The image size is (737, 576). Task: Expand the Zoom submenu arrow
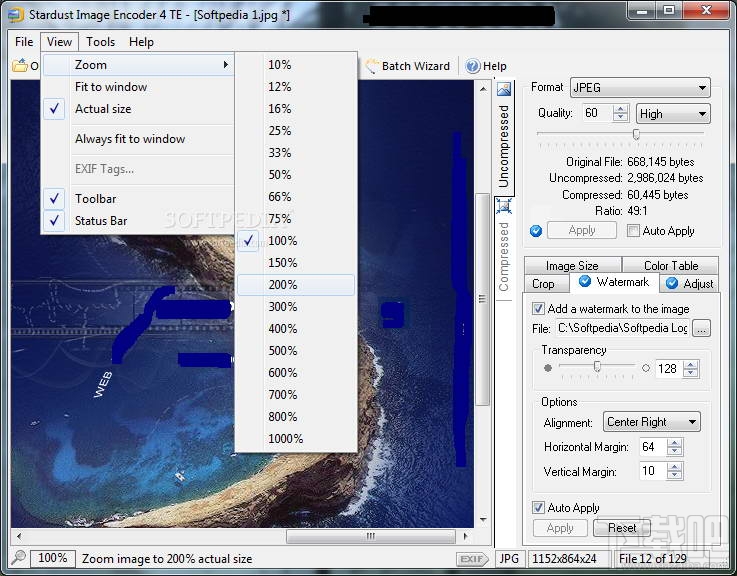point(226,64)
